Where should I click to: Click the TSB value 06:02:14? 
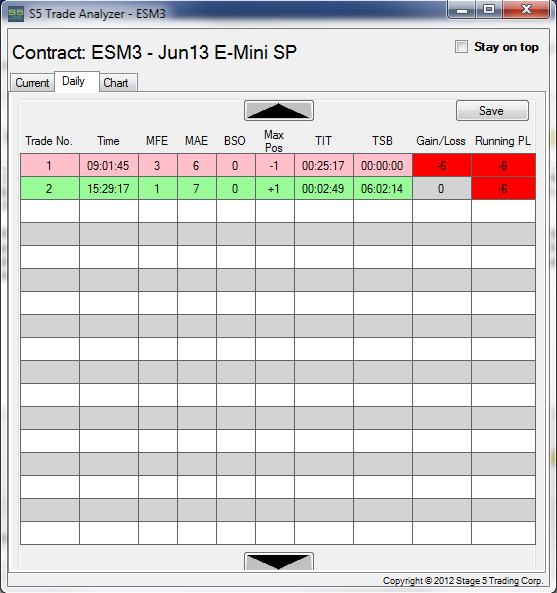click(383, 188)
